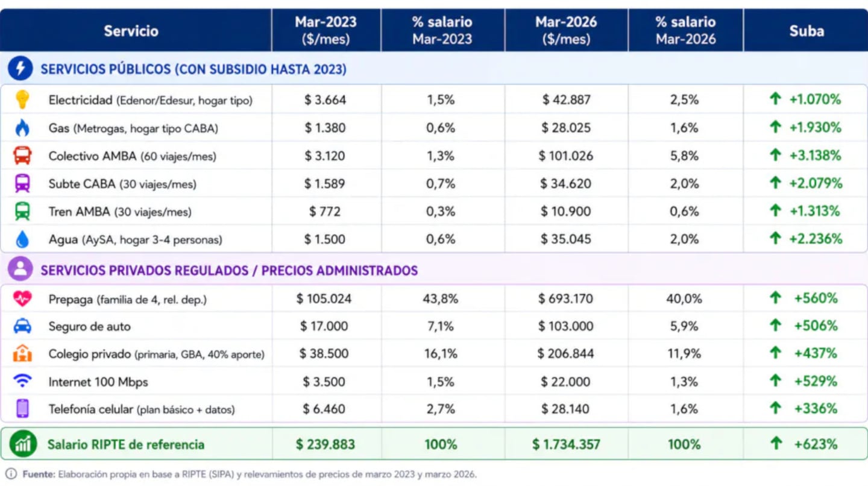Click the % salario Mar-2026 column header
The width and height of the screenshot is (868, 486).
pyautogui.click(x=686, y=31)
